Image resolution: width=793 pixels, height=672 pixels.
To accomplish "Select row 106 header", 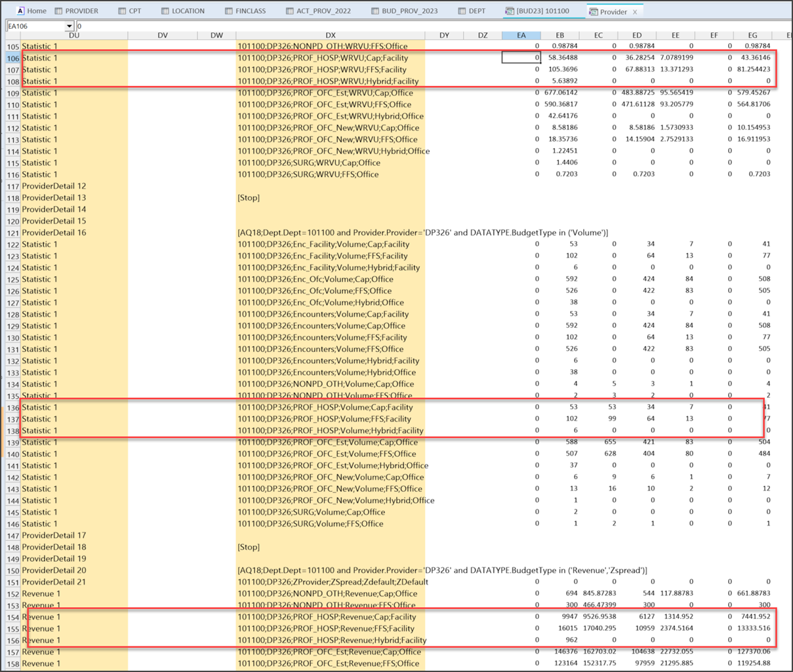I will point(12,58).
